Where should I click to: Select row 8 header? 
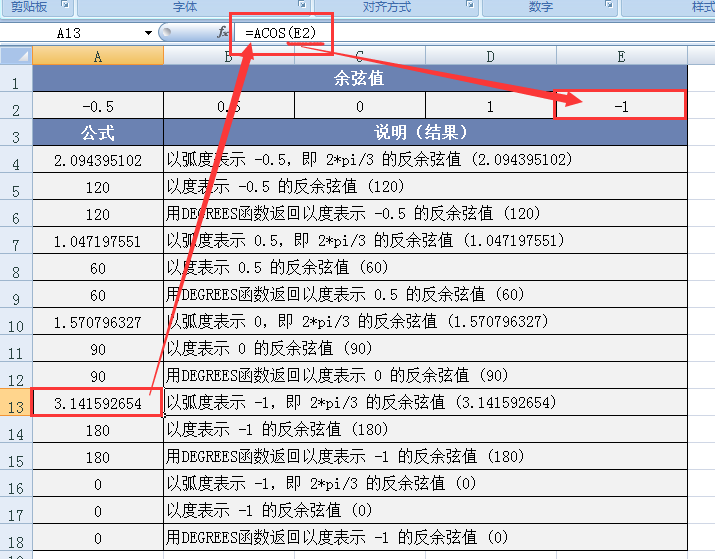click(16, 267)
